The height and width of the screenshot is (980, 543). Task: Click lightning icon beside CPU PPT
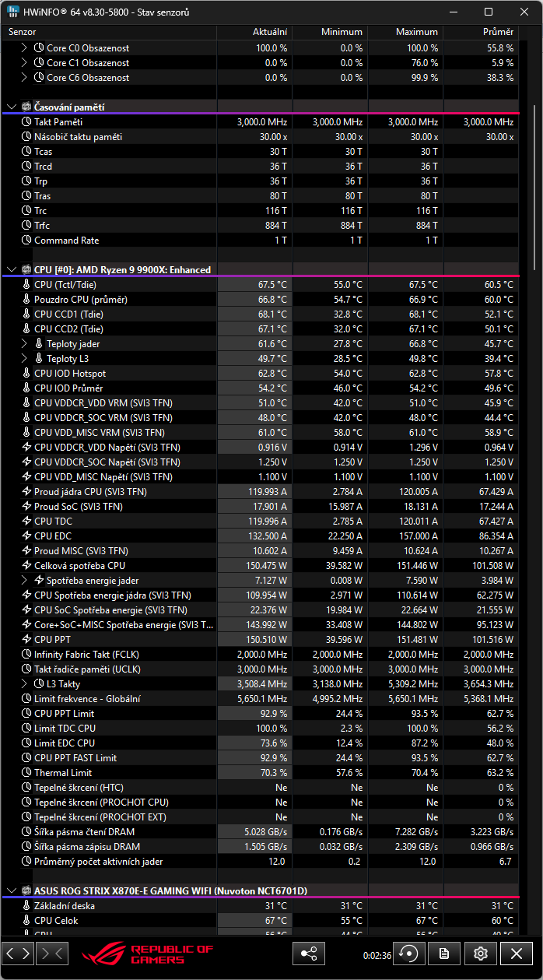[x=26, y=640]
